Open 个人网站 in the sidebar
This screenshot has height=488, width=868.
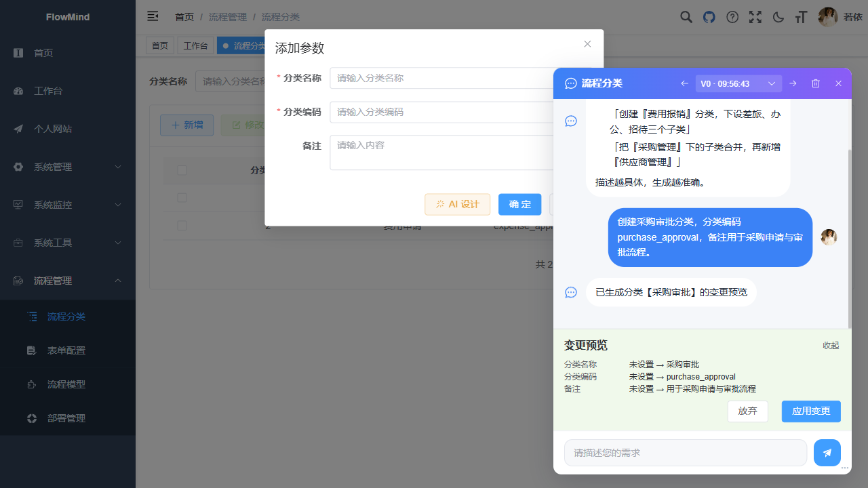tap(68, 129)
